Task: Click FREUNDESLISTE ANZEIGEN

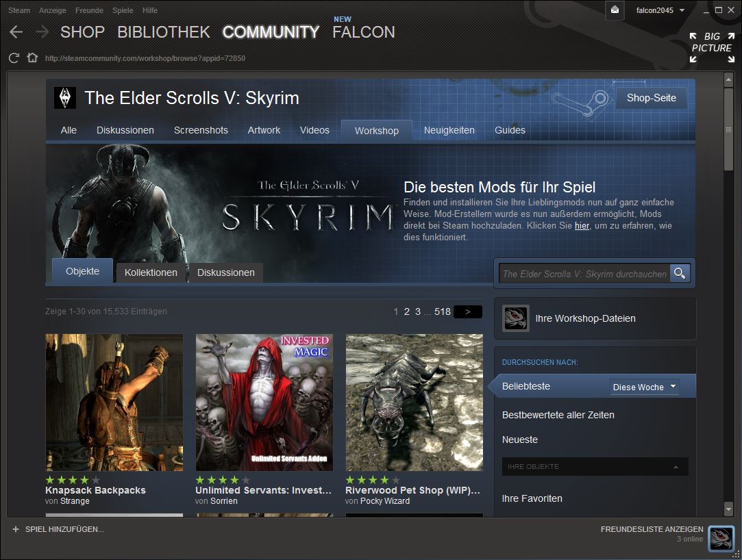Action: [x=652, y=529]
